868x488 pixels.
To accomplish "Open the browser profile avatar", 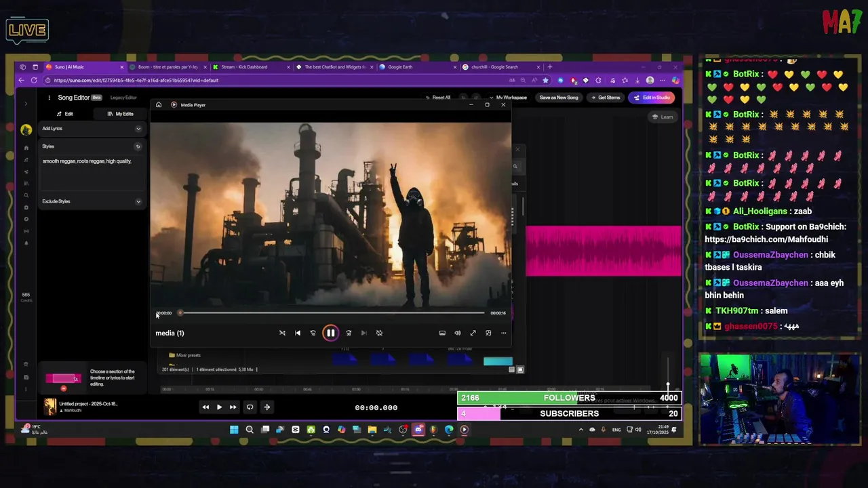I will point(650,80).
